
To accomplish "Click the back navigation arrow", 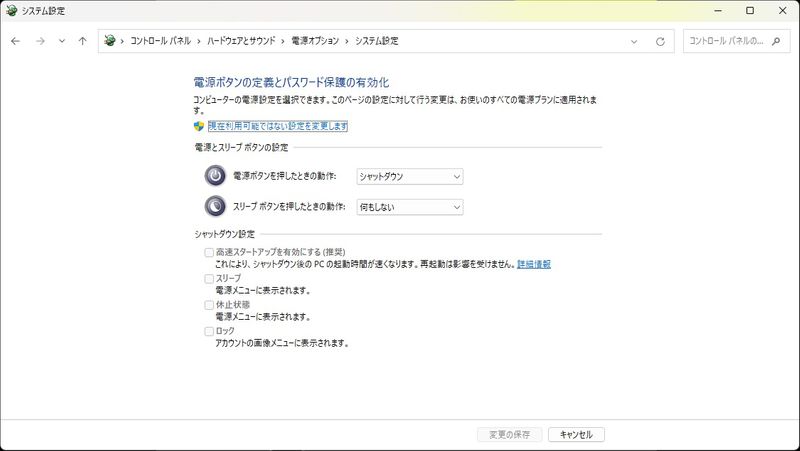I will (x=15, y=41).
